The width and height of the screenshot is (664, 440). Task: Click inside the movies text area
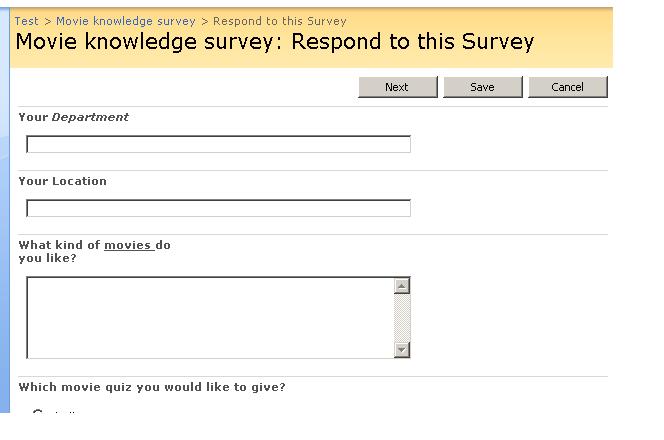tap(210, 318)
